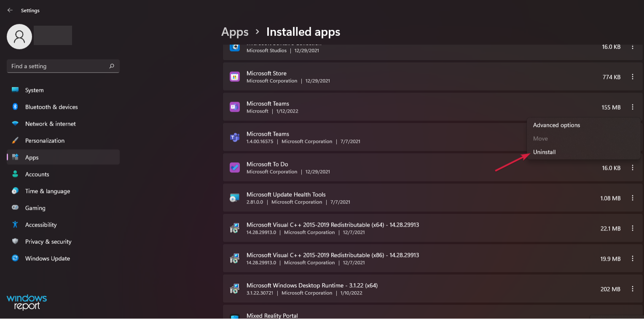The image size is (644, 319).
Task: Open Privacy & security settings
Action: (x=63, y=241)
